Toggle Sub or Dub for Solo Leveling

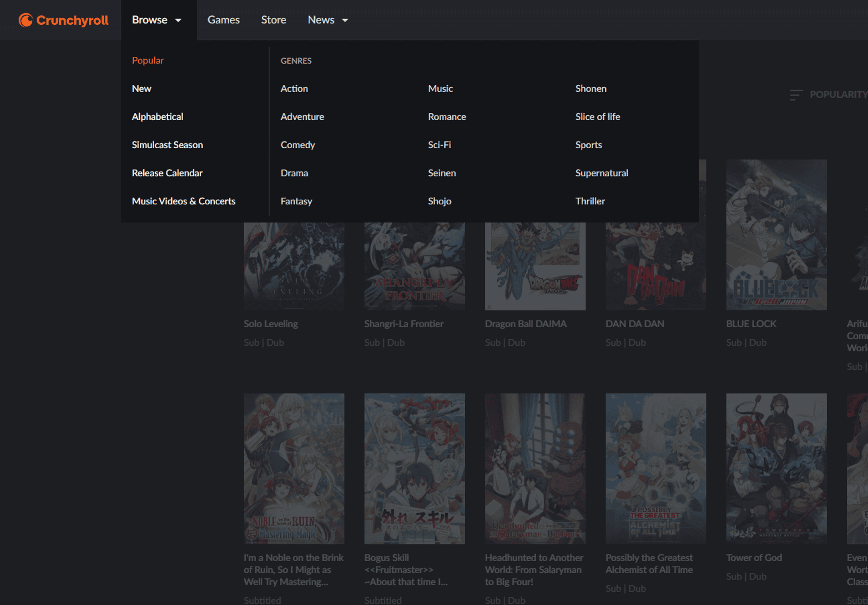point(263,342)
